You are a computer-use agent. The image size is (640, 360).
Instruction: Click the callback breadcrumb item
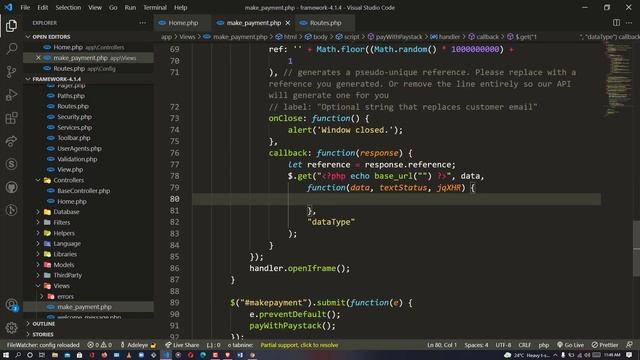point(487,37)
